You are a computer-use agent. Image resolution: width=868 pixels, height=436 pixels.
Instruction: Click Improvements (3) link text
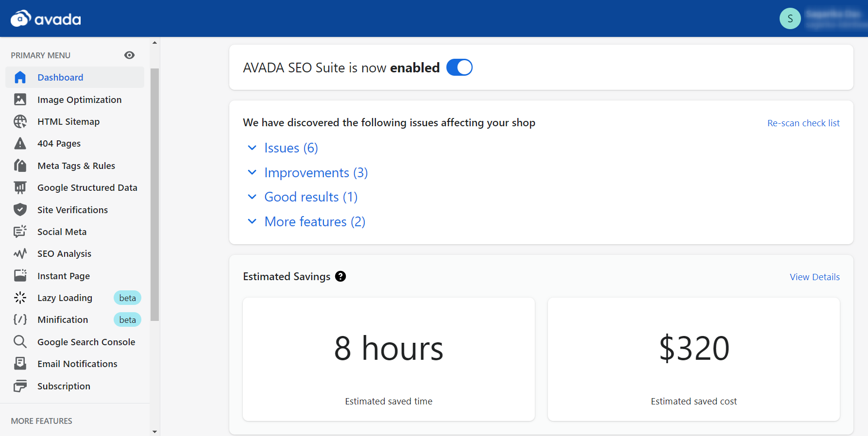(x=316, y=172)
